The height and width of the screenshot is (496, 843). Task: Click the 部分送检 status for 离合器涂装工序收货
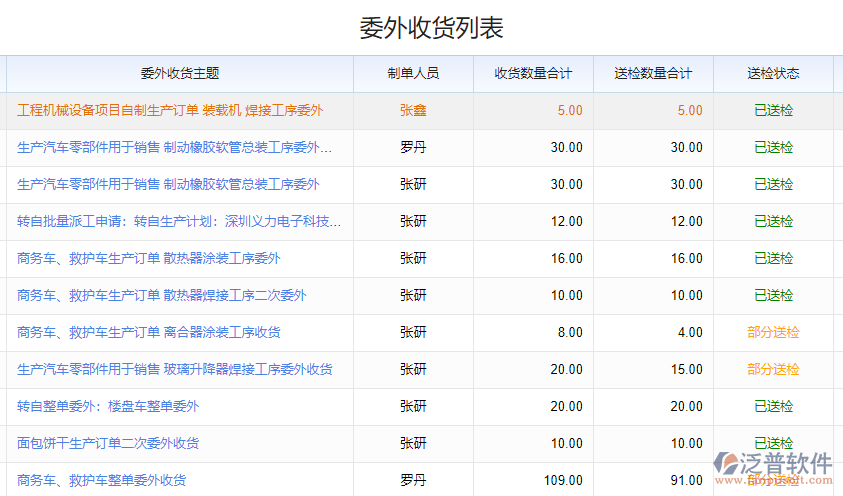pos(773,332)
